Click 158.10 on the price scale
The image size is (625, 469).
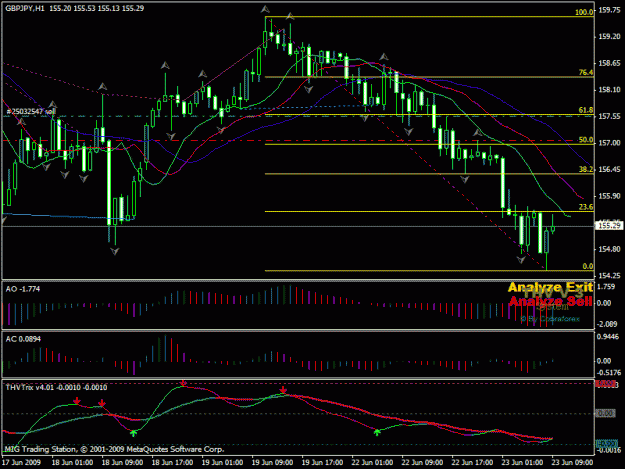coord(609,90)
